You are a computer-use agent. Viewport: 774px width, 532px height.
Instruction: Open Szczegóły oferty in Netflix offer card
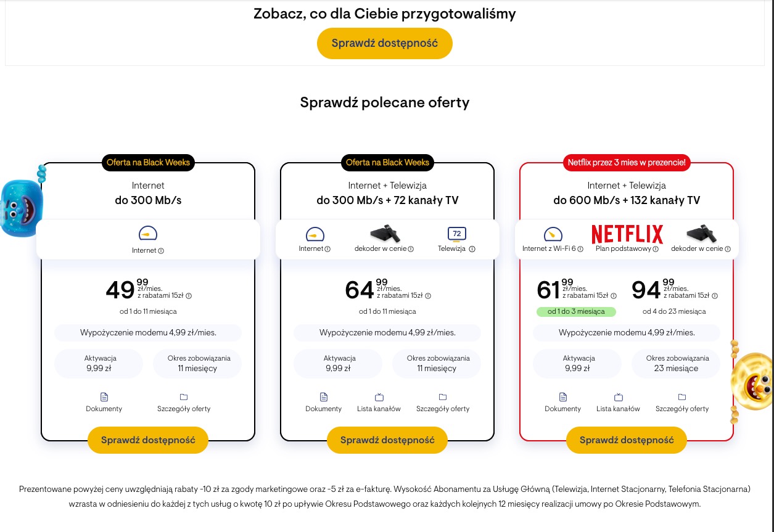tap(682, 397)
